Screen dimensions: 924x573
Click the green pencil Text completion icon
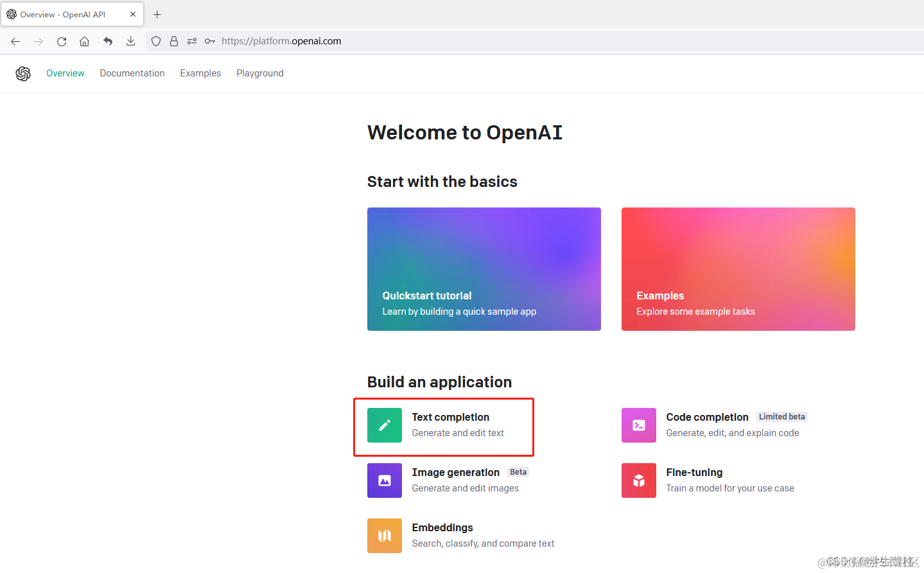(x=385, y=425)
